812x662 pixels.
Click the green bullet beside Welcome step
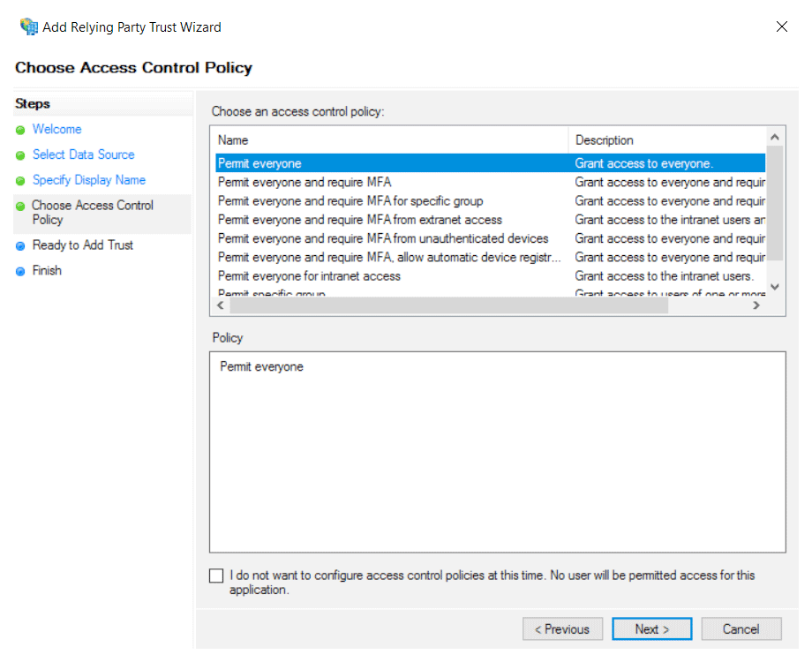point(20,130)
